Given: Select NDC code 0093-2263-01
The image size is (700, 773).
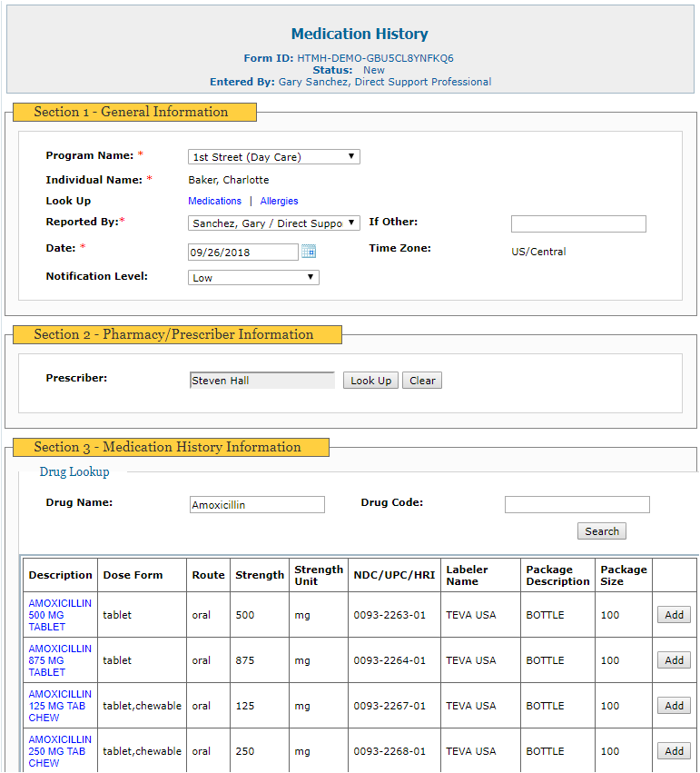Looking at the screenshot, I should click(x=389, y=615).
